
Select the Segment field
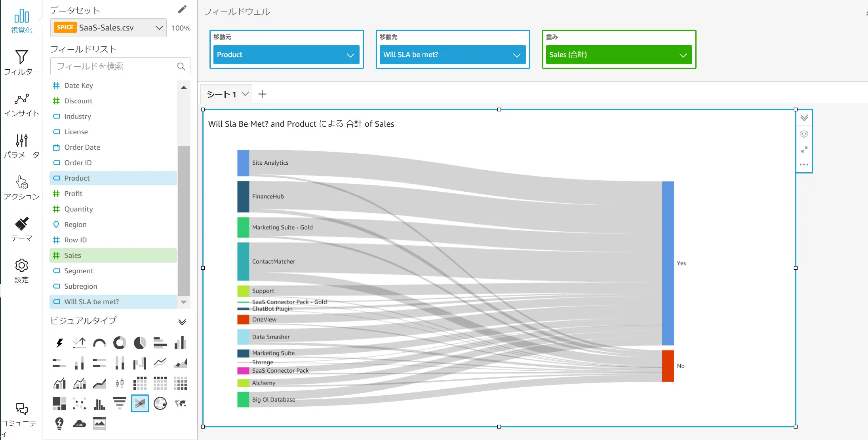pos(113,271)
